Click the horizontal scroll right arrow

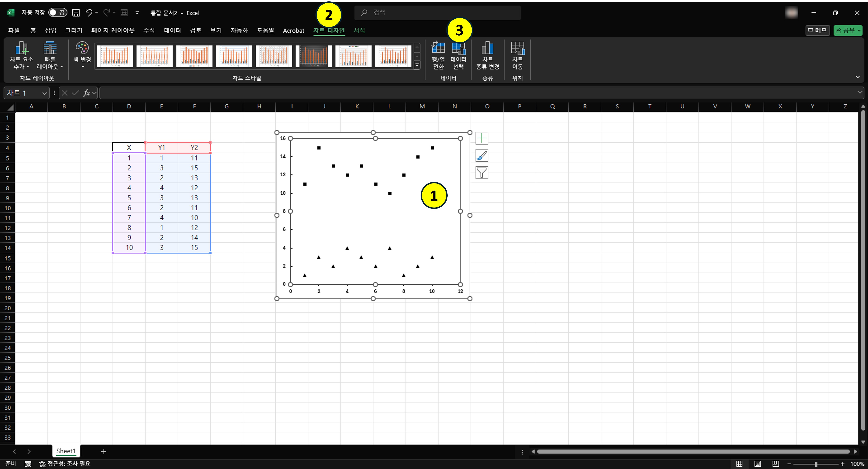pos(855,451)
